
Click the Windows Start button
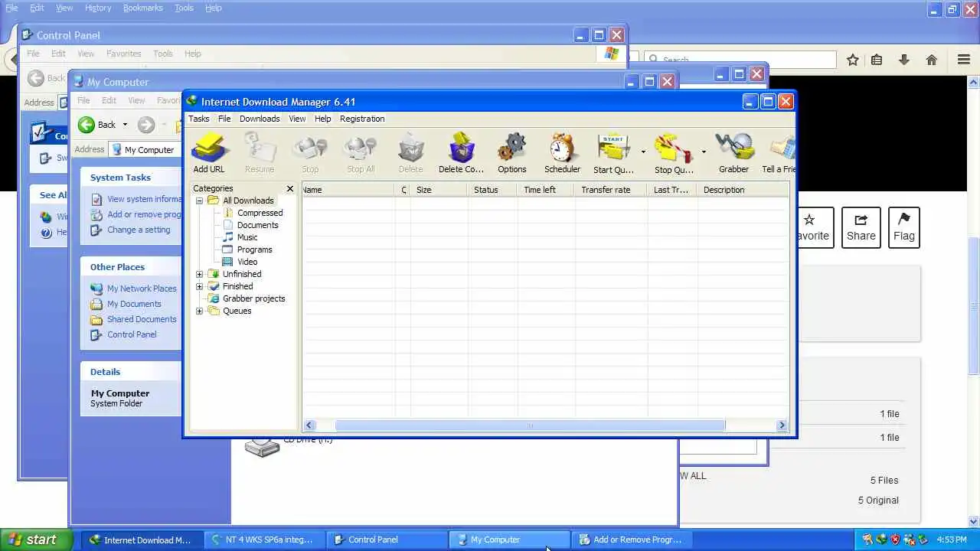point(36,540)
